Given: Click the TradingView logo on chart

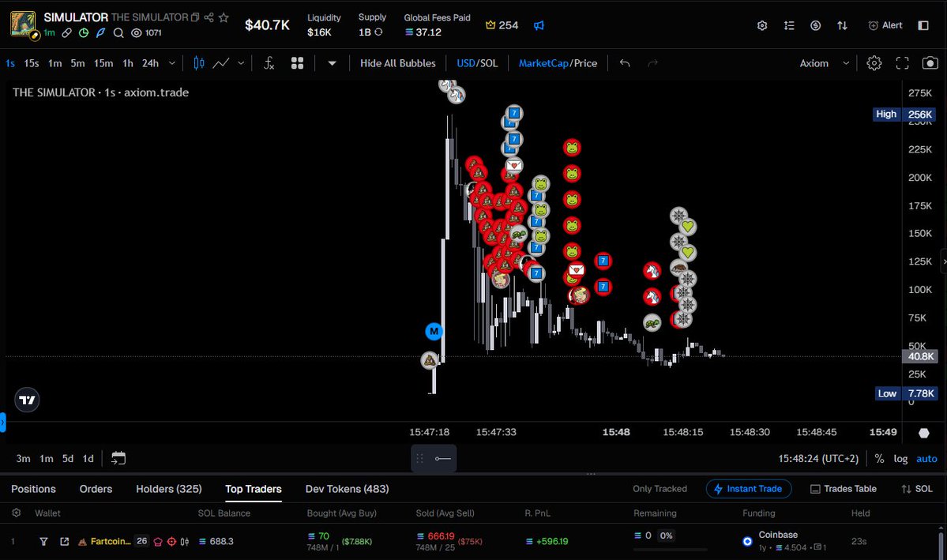Looking at the screenshot, I should 27,400.
